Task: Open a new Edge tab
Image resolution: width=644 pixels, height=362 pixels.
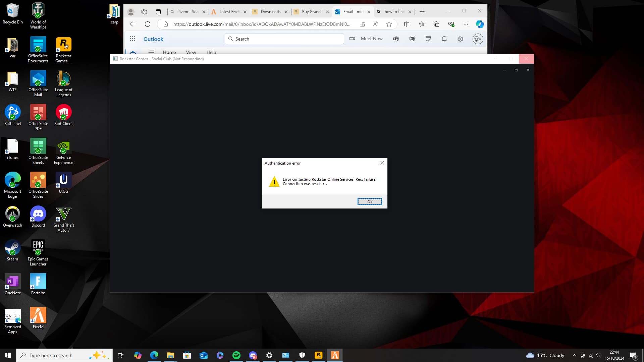Action: click(x=422, y=12)
